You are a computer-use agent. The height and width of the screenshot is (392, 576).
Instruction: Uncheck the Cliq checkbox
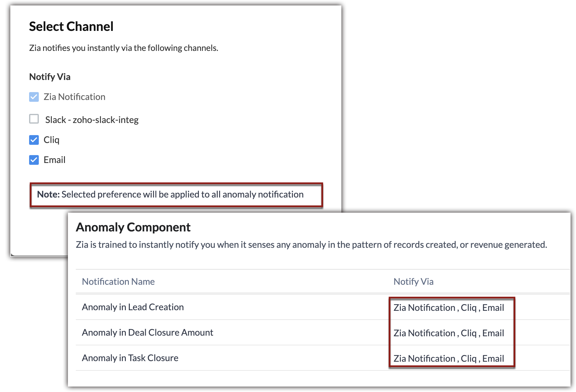tap(34, 140)
